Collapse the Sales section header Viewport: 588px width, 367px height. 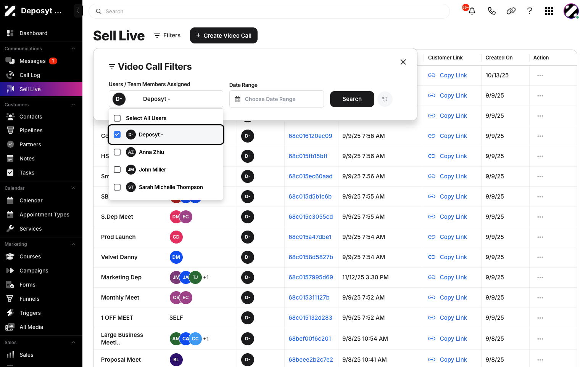74,343
